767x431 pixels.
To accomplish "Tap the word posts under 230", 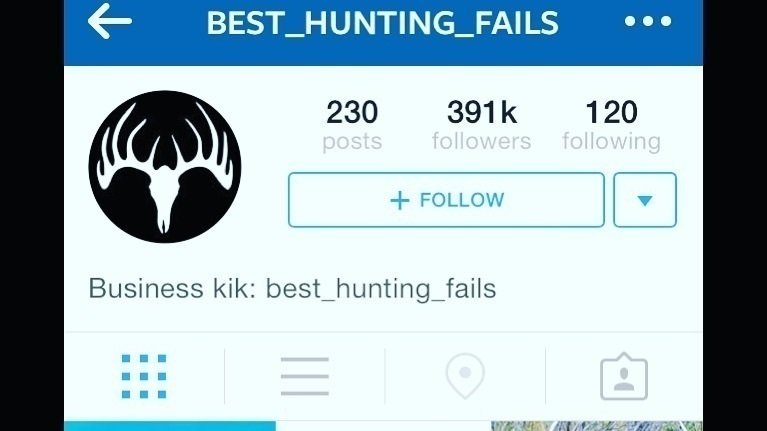I will pyautogui.click(x=352, y=142).
